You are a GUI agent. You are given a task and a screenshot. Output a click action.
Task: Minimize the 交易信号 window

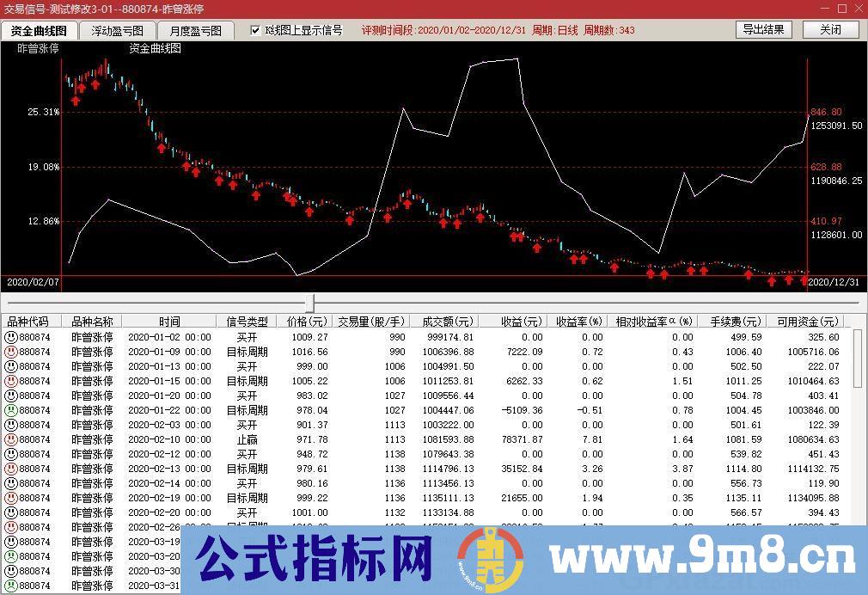(x=825, y=9)
